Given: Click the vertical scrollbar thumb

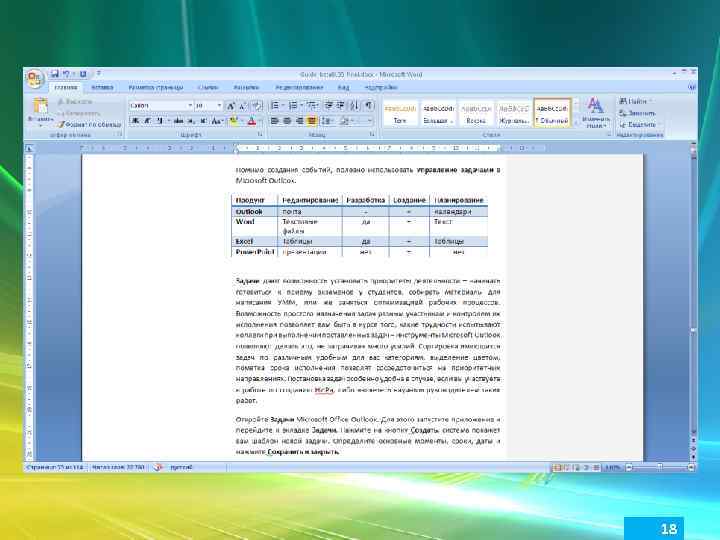Looking at the screenshot, I should 693,329.
